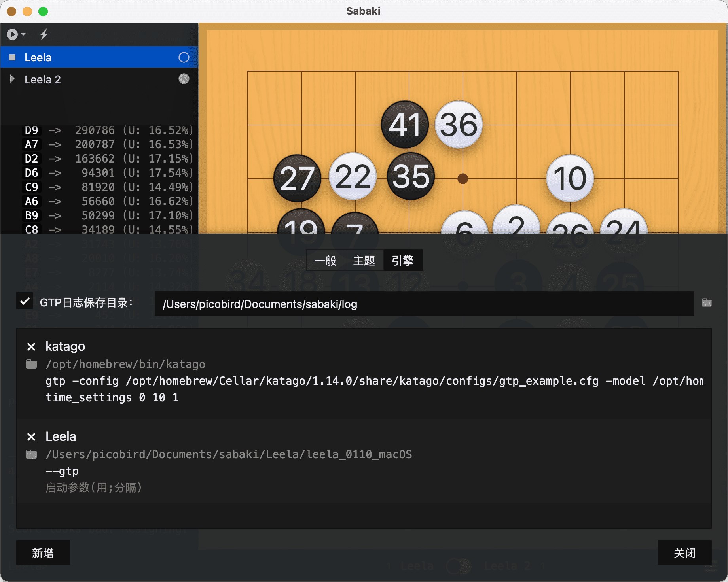Browse for Leela executable path
The image size is (728, 582).
click(31, 455)
